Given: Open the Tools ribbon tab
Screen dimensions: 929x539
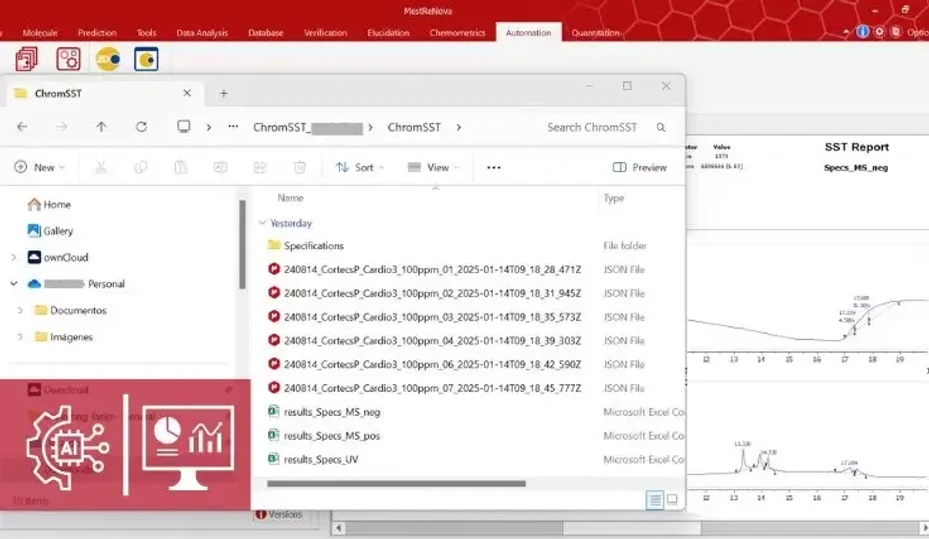Looking at the screenshot, I should point(146,33).
